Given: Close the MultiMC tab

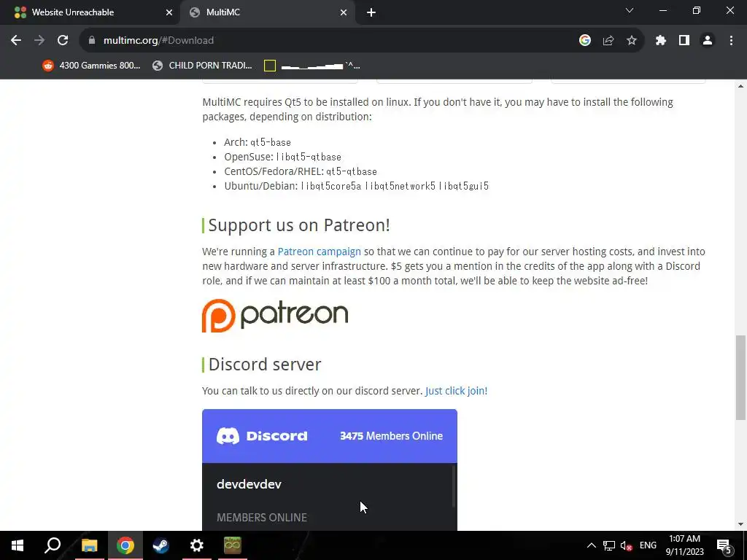Looking at the screenshot, I should (x=344, y=13).
